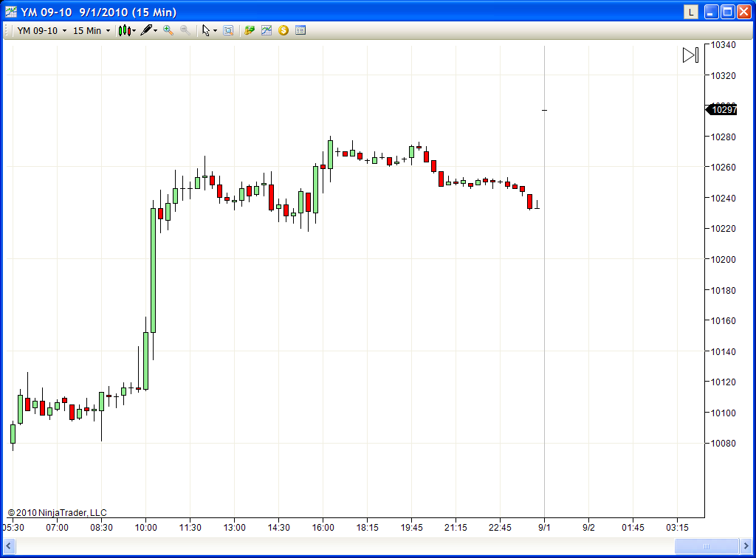Viewport: 756px width, 558px height.
Task: Open the chart trader money icon
Action: coord(250,30)
